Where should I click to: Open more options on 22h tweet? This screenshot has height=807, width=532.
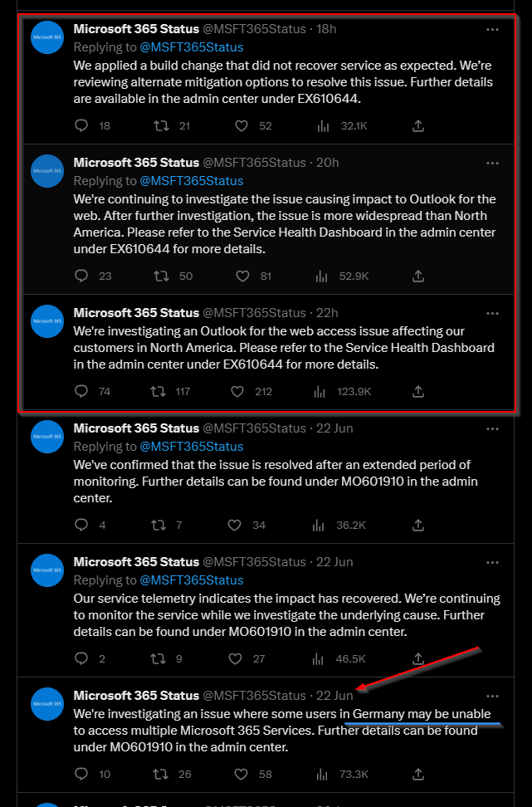point(492,313)
